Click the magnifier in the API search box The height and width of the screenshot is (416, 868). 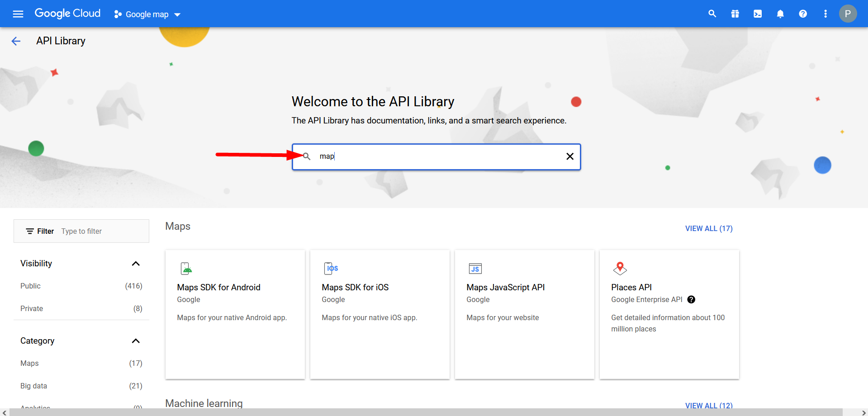click(306, 156)
